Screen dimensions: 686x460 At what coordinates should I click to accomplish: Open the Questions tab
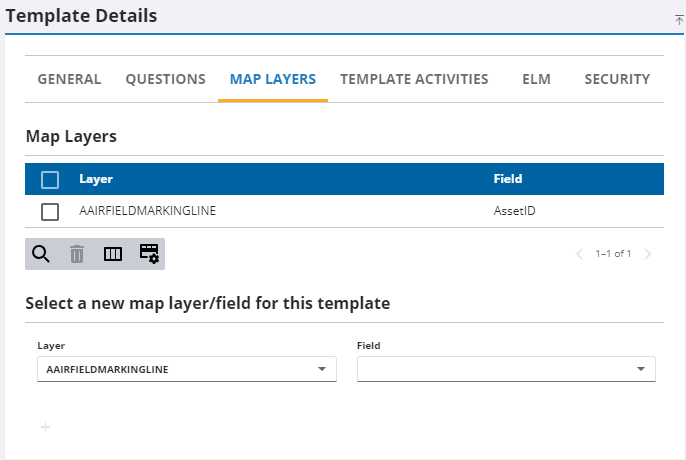pyautogui.click(x=165, y=79)
